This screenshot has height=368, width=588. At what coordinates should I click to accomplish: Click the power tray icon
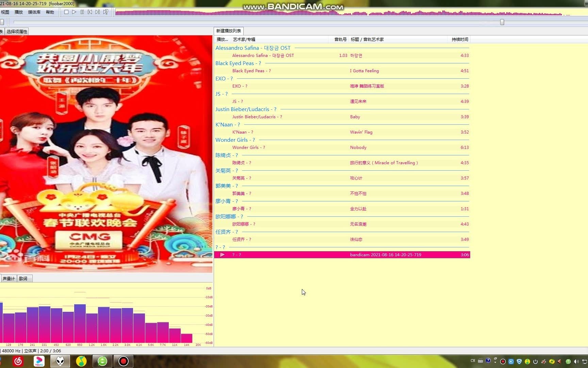[x=535, y=362]
